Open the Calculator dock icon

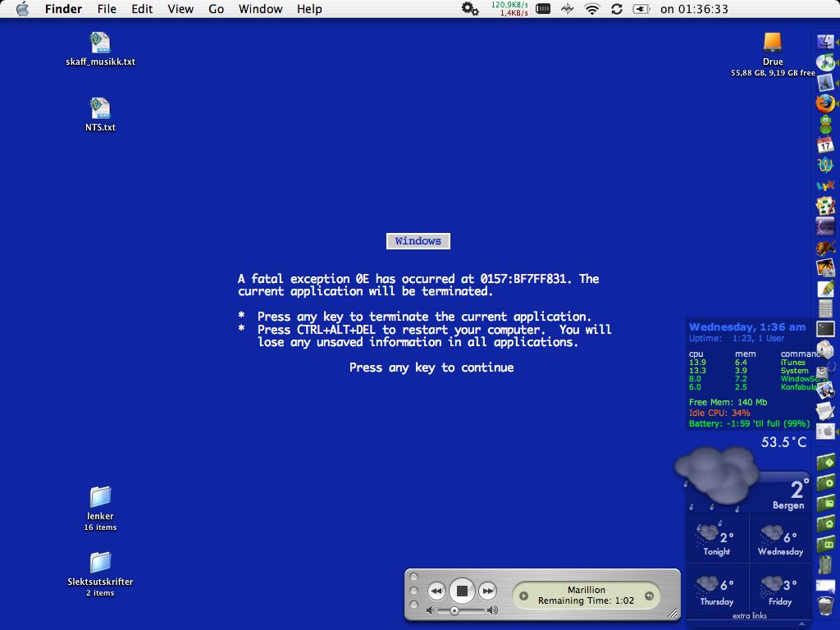pyautogui.click(x=825, y=308)
